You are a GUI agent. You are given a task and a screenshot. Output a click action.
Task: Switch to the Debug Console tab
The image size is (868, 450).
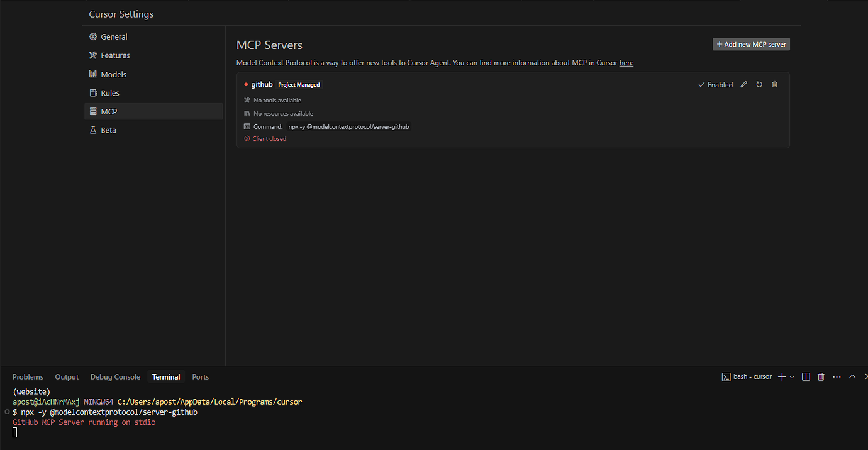tap(115, 377)
